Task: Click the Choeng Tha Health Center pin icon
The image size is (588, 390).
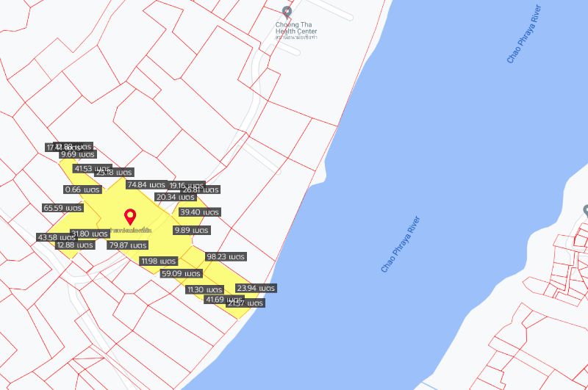Action: click(287, 12)
